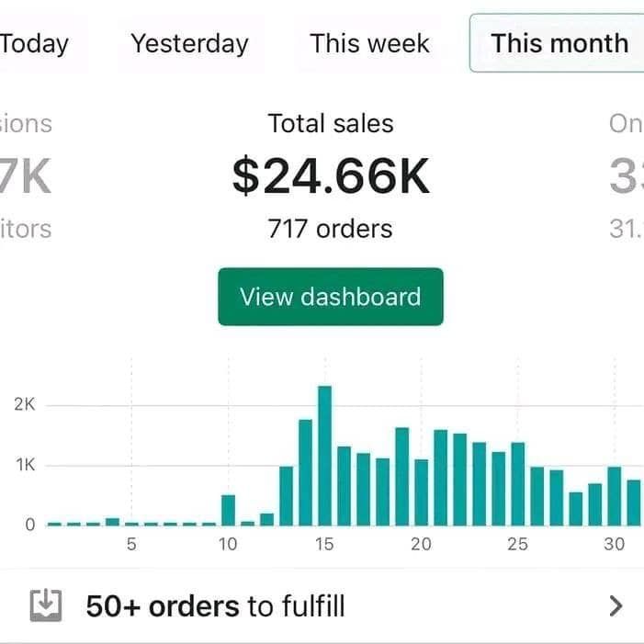Click the chart bar for day 19
The height and width of the screenshot is (644, 644).
point(401,476)
